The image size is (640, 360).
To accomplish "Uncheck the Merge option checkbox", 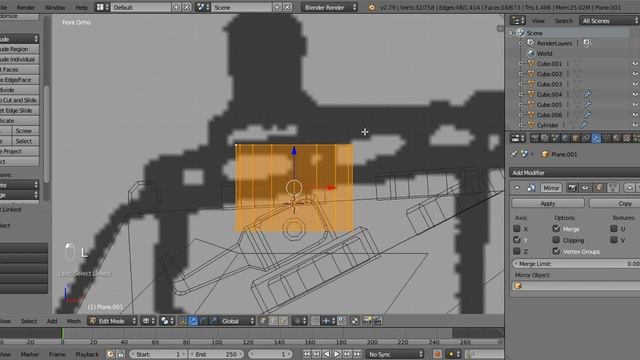I will click(556, 229).
